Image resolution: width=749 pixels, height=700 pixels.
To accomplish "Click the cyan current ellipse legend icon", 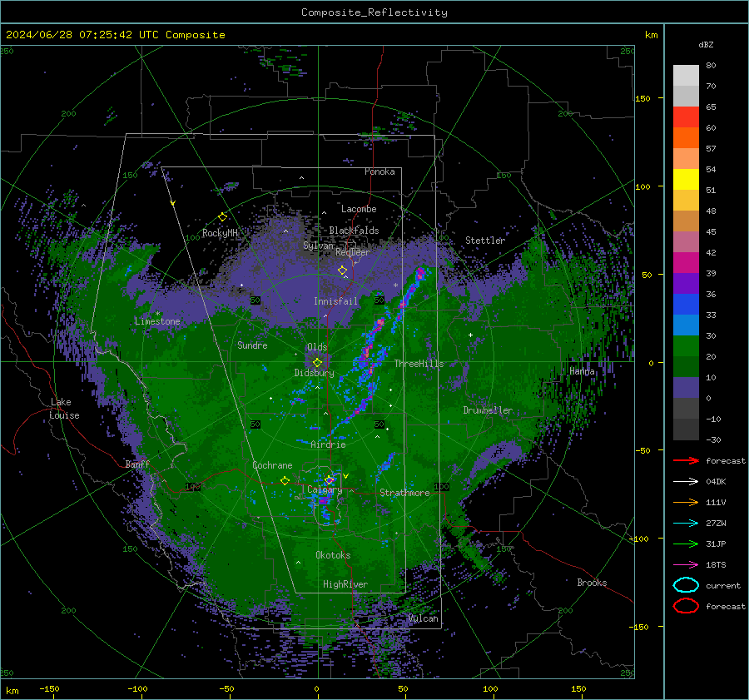I will pos(686,585).
